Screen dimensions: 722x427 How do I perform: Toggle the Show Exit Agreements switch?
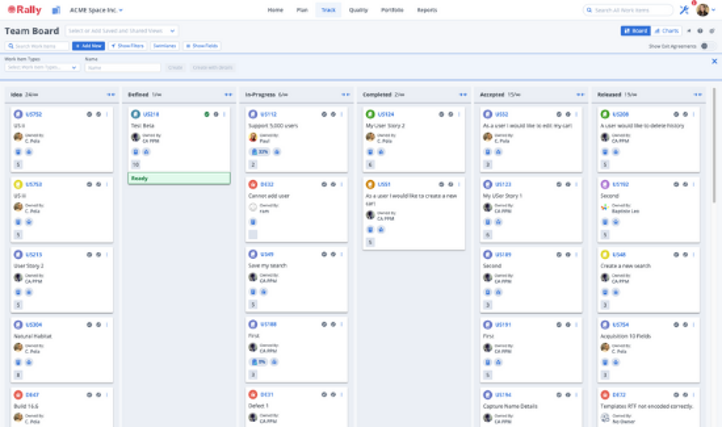point(706,46)
